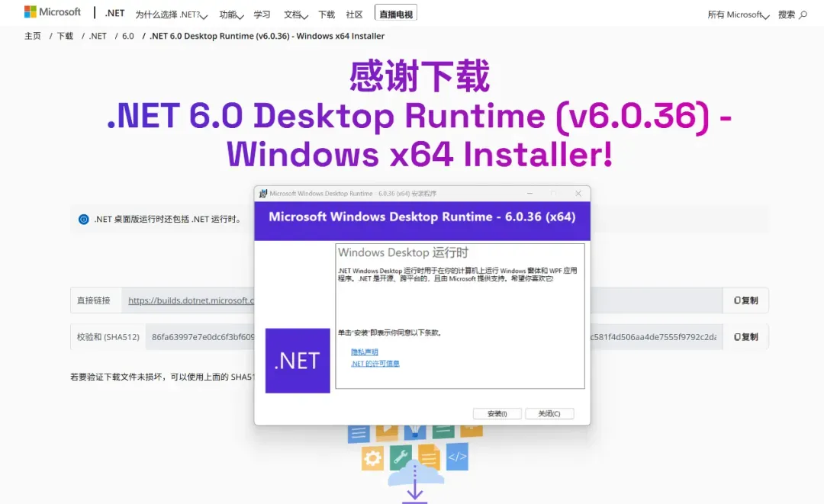Click the Windows Desktop 运行时 heading
Viewport: 824px width, 504px height.
coord(403,252)
